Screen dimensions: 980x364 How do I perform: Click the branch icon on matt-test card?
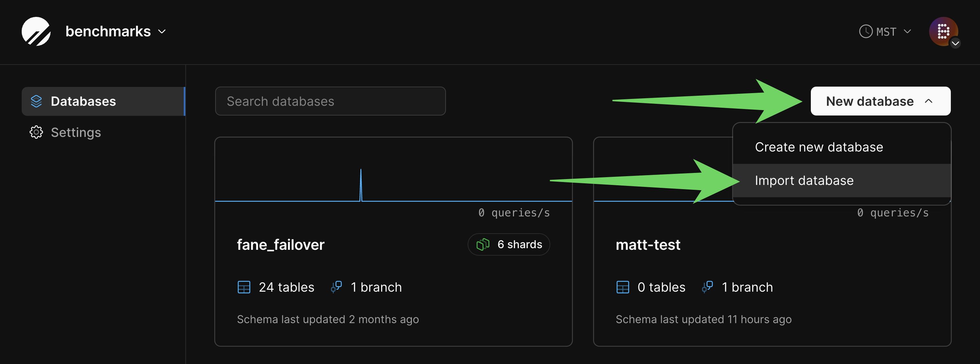pos(707,287)
